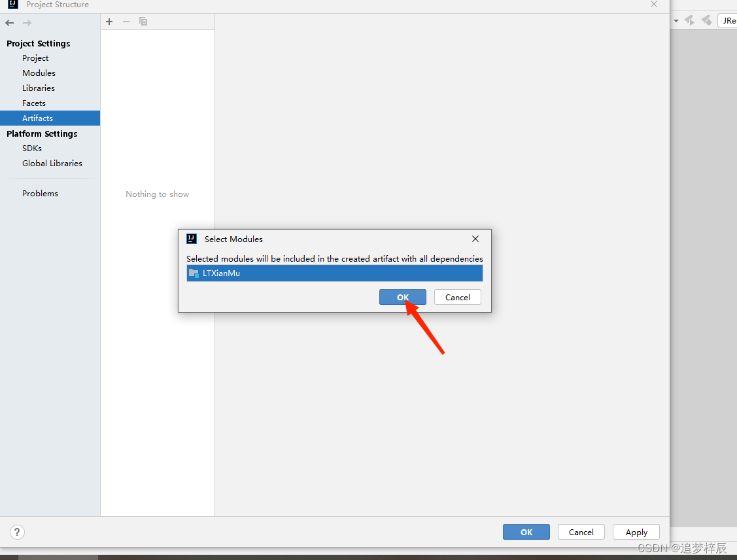Screen dimensions: 737x560
Task: Close the Select Modules dialog
Action: 475,239
